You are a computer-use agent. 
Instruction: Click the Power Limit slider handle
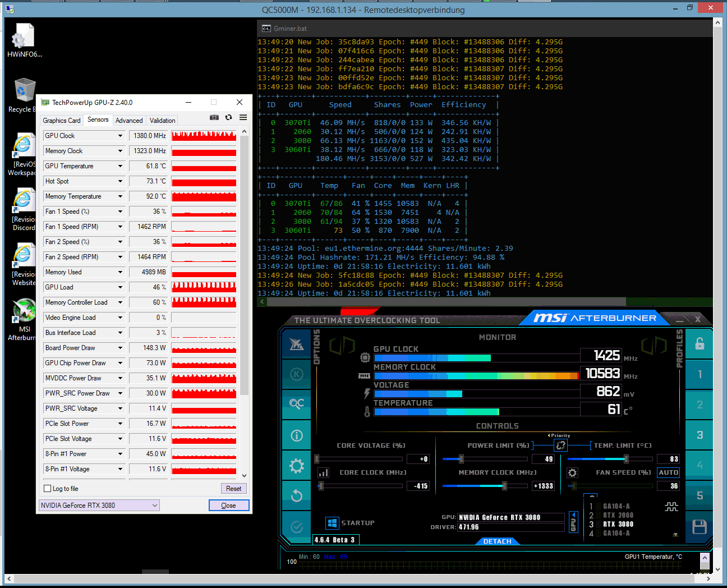tap(461, 459)
